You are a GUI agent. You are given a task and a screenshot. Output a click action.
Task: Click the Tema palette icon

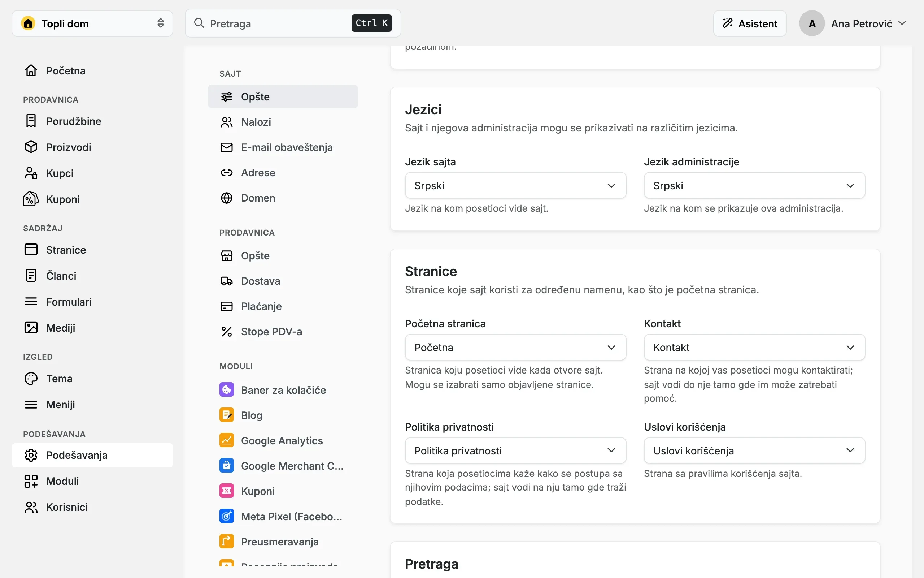(x=31, y=379)
